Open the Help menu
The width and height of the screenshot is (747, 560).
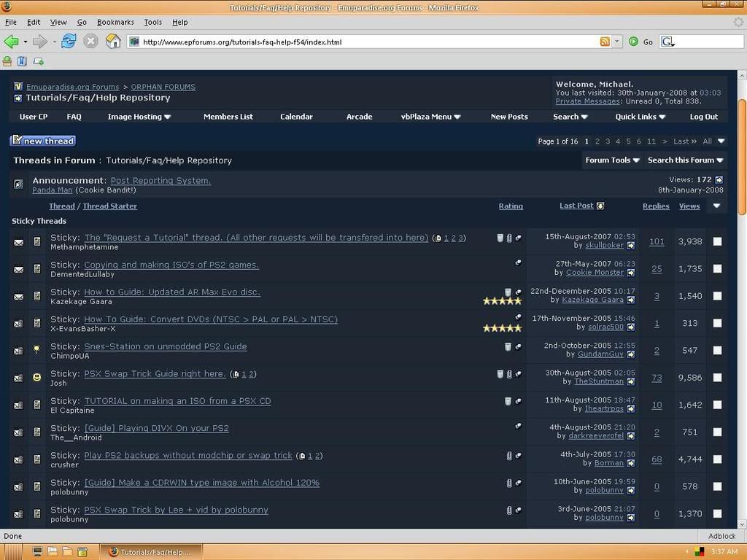(179, 22)
